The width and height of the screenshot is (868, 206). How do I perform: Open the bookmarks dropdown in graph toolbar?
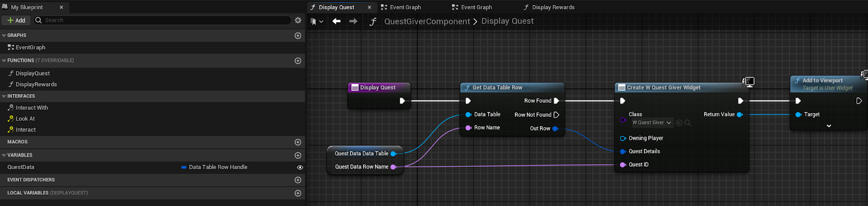point(317,21)
